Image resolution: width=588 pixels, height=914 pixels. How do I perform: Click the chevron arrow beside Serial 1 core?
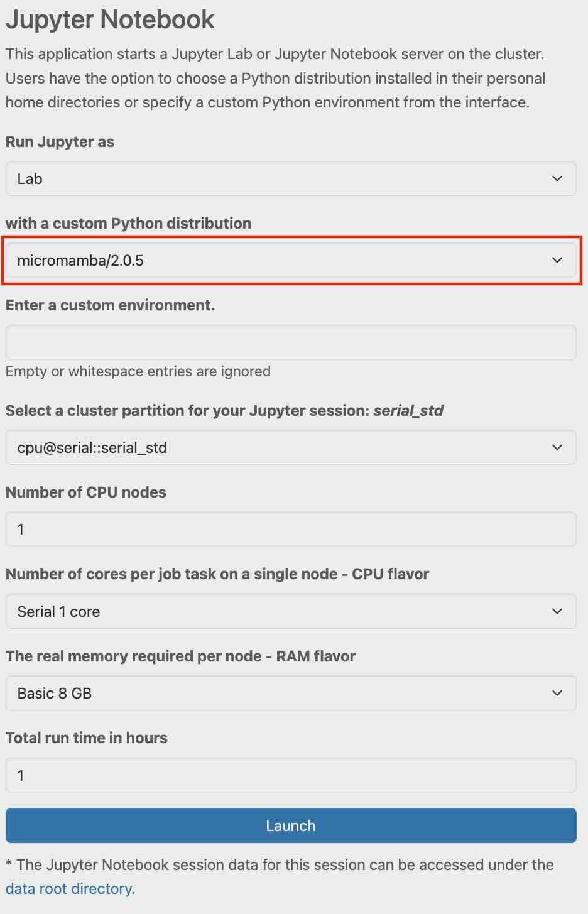pyautogui.click(x=557, y=611)
